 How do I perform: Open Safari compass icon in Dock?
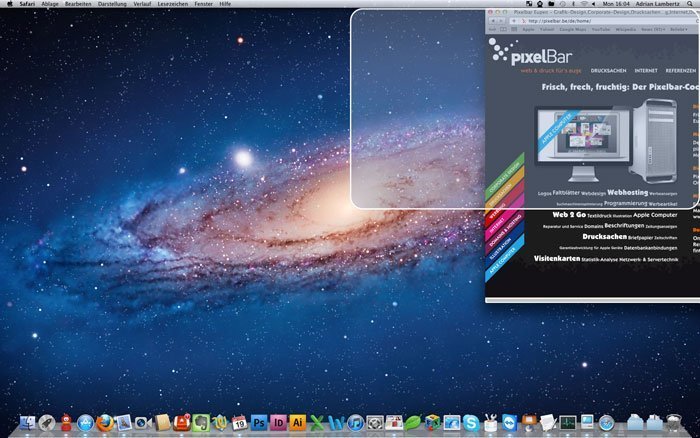pyautogui.click(x=606, y=422)
